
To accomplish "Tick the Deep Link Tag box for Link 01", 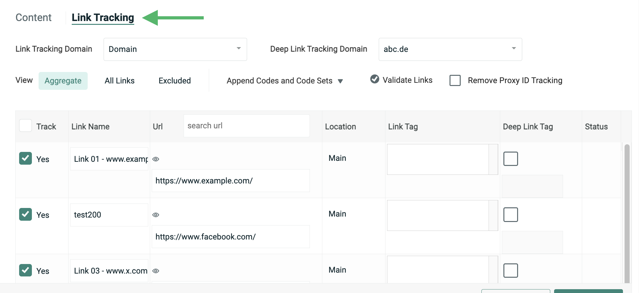I will pyautogui.click(x=510, y=159).
